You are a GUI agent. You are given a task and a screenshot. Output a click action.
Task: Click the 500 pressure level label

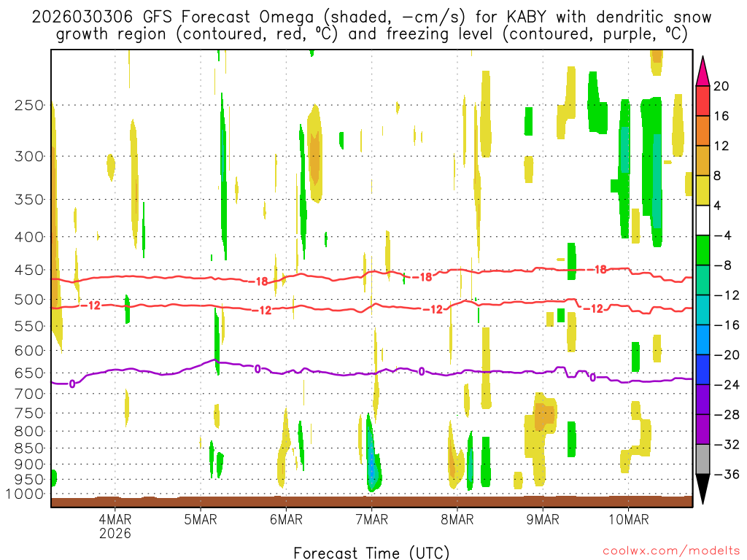tap(29, 300)
